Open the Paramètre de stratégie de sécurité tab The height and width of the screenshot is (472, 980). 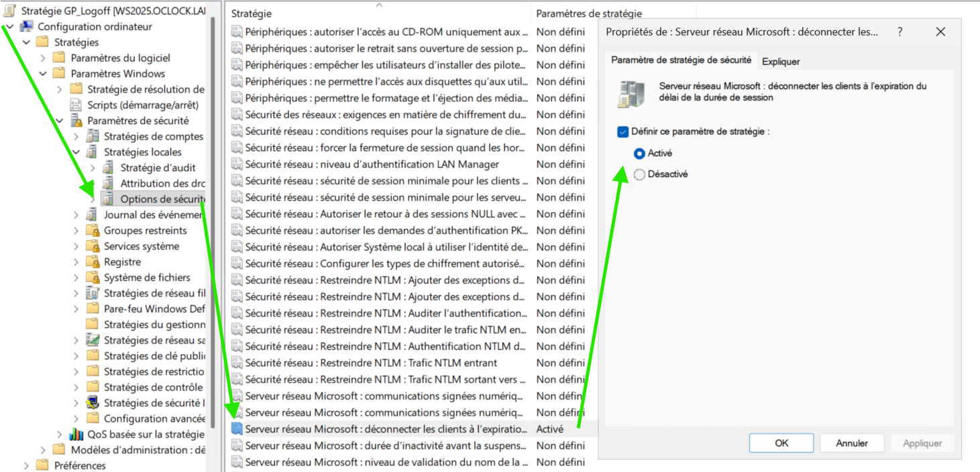(682, 60)
